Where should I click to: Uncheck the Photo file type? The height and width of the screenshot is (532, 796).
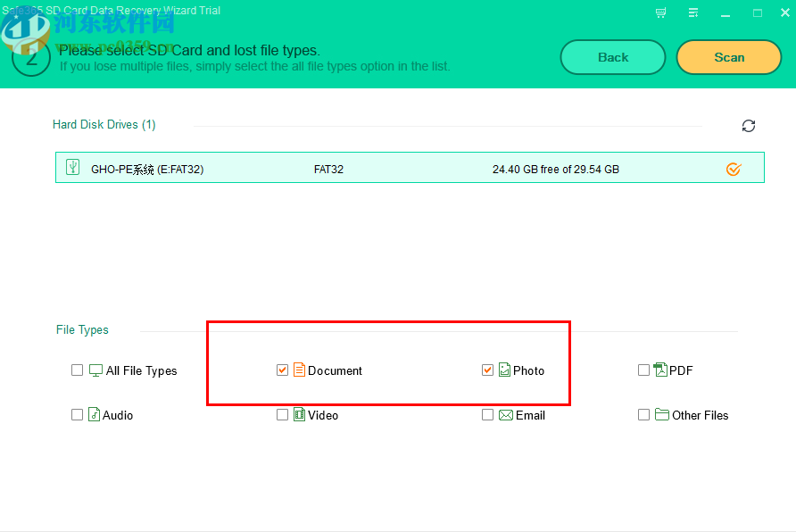tap(487, 370)
